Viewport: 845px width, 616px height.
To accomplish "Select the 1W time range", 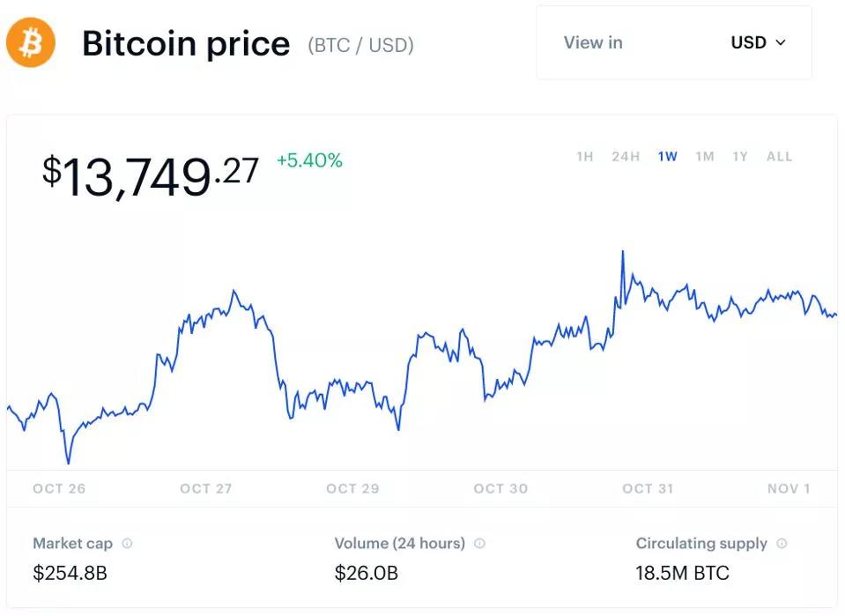I will click(667, 157).
